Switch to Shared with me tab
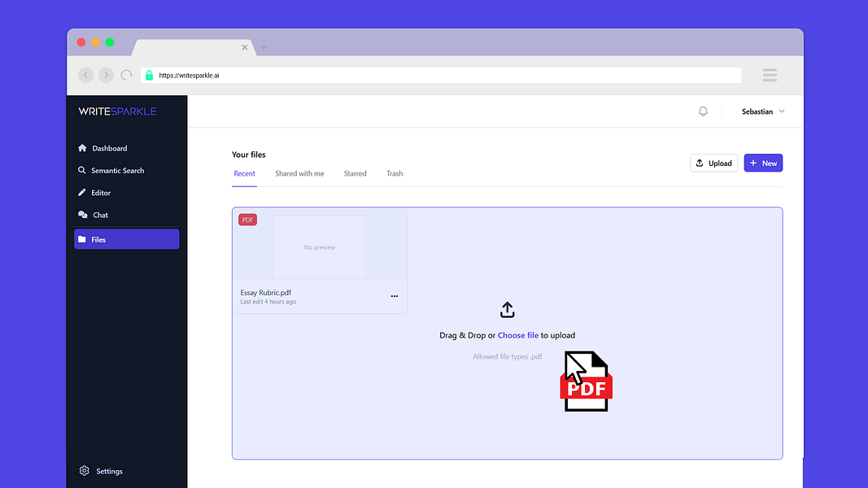The height and width of the screenshot is (488, 868). tap(299, 174)
